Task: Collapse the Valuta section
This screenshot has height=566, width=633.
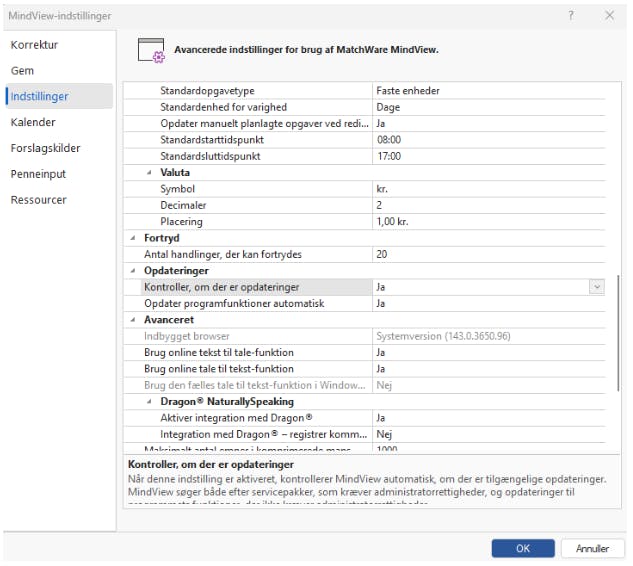Action: click(x=151, y=172)
